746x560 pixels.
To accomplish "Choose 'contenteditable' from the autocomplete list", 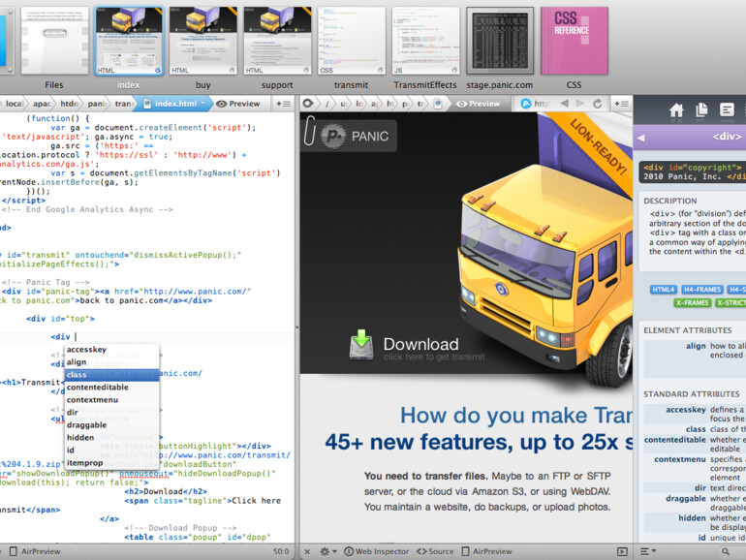I will [x=97, y=388].
